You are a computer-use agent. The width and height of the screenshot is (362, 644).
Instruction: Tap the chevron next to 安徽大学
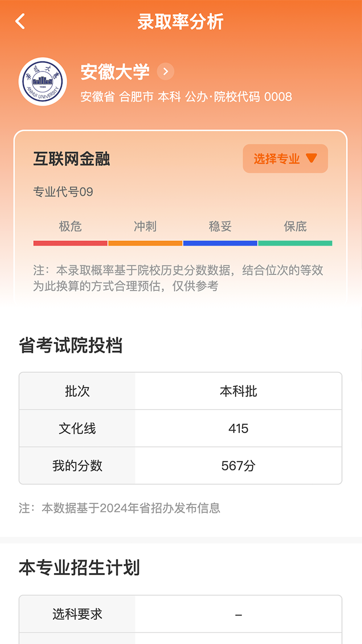165,71
